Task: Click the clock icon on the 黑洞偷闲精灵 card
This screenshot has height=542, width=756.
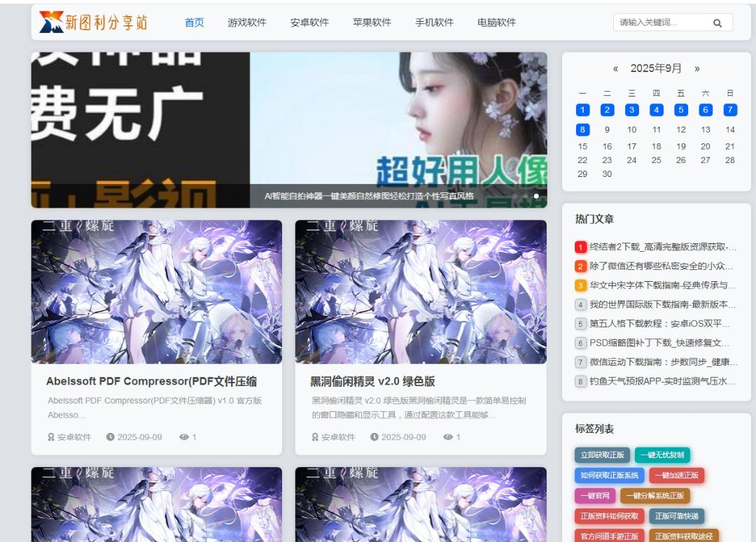Action: tap(374, 437)
